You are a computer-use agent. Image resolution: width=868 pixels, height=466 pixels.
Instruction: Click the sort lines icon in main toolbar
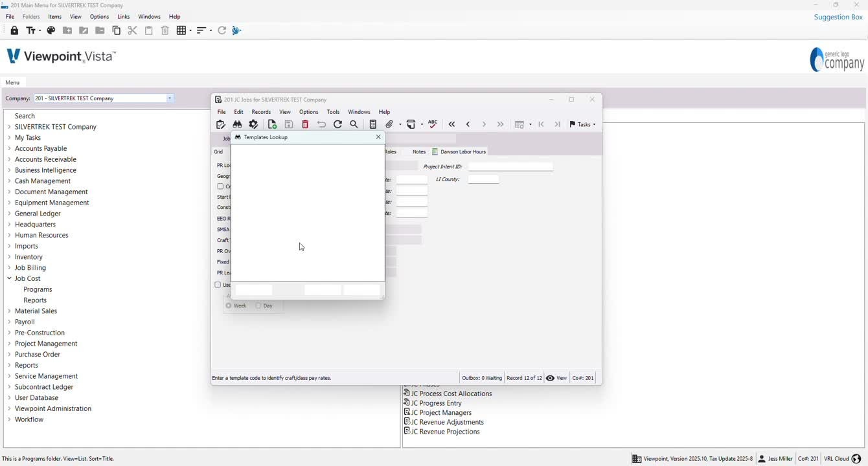(x=201, y=30)
